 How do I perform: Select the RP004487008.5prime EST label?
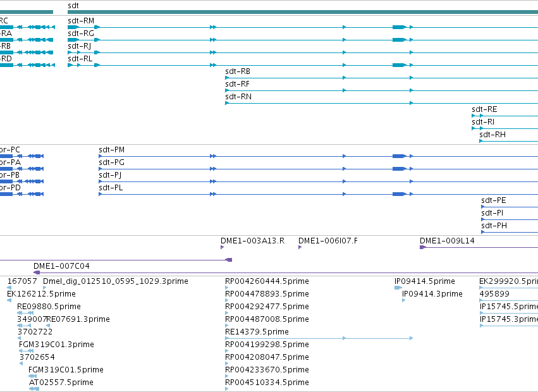pos(267,319)
